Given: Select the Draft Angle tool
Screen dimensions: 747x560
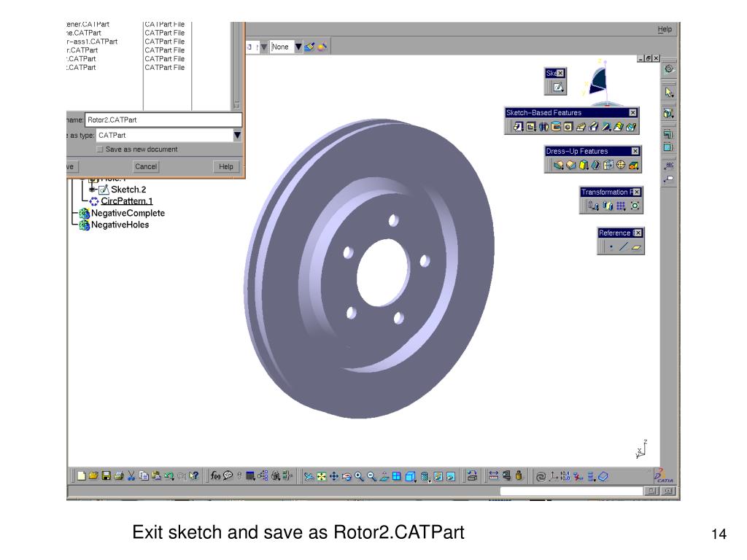Looking at the screenshot, I should click(x=583, y=165).
